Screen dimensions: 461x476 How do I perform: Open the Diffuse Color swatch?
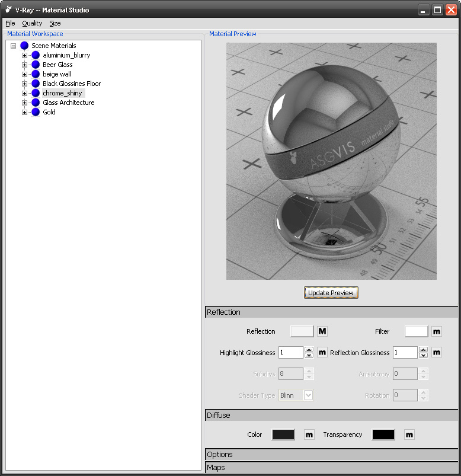tap(283, 435)
